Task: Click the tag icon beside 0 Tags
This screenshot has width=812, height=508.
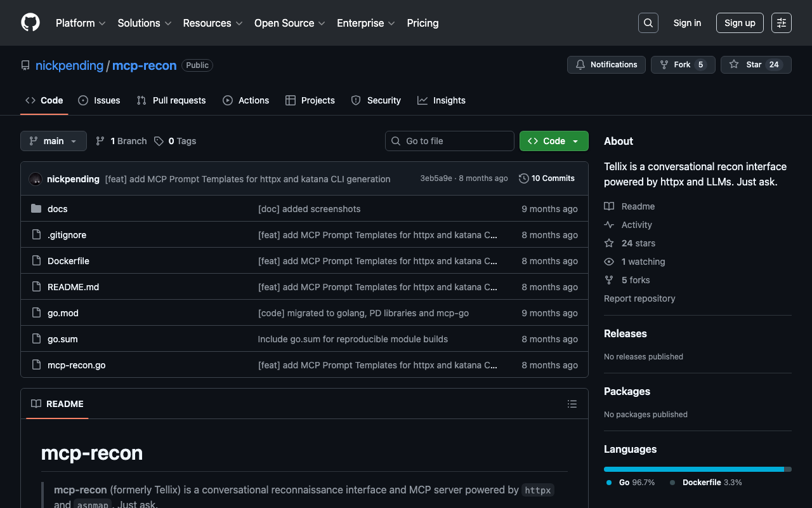Action: point(159,141)
